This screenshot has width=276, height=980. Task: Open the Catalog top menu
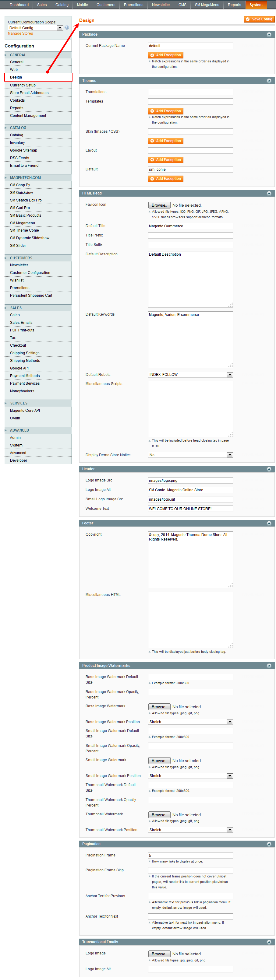click(62, 5)
